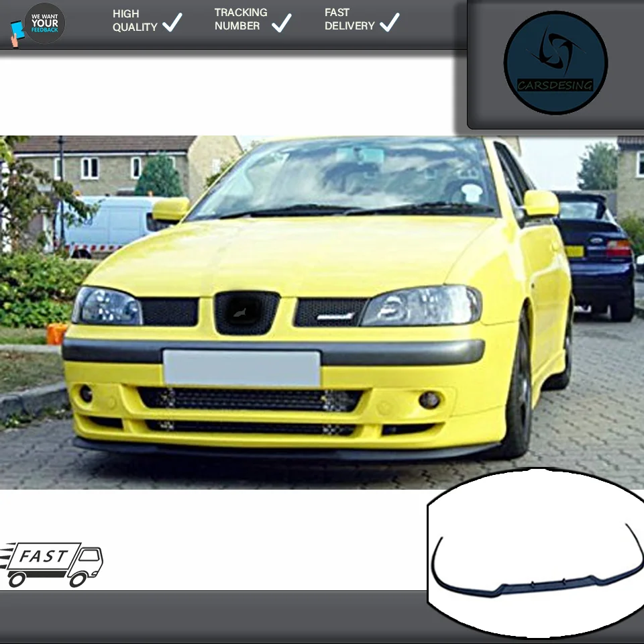Image resolution: width=644 pixels, height=644 pixels.
Task: Click the blue Ford parked behind
Action: [x=595, y=255]
